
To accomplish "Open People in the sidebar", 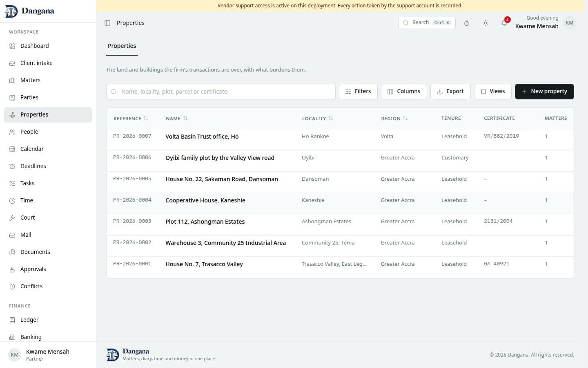I will (x=48, y=132).
